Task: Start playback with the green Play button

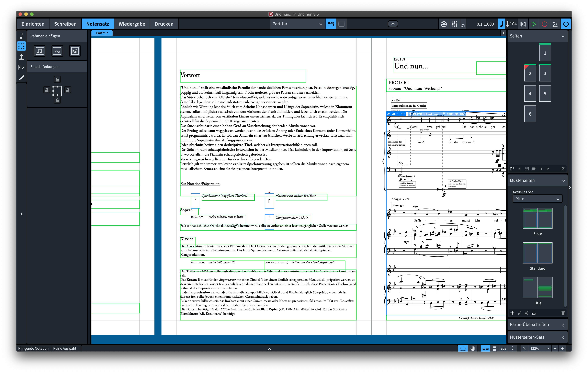Action: pyautogui.click(x=534, y=24)
